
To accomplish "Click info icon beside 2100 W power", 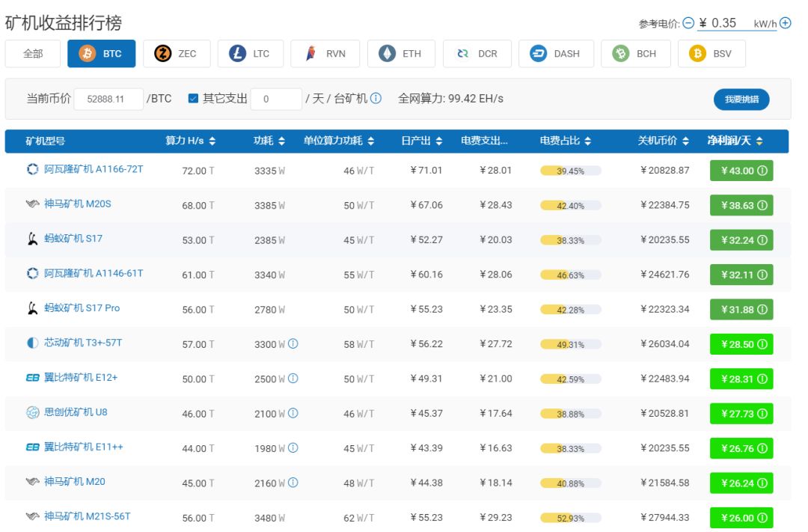I will tap(293, 413).
